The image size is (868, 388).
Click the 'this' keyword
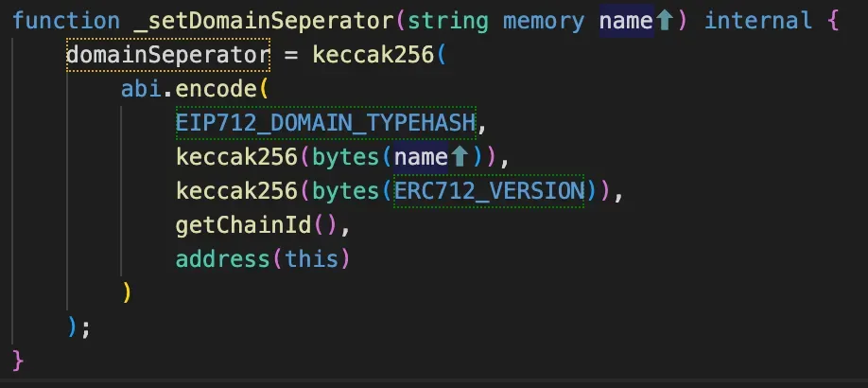312,259
